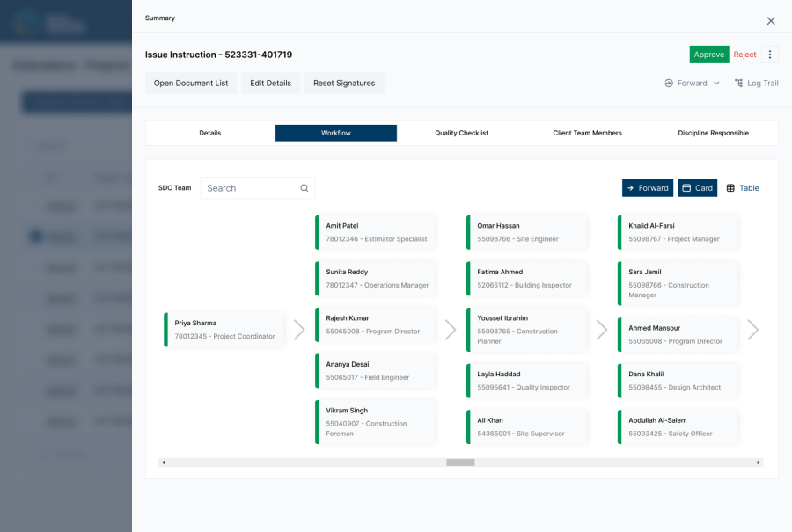Click the green Approve button

point(709,55)
